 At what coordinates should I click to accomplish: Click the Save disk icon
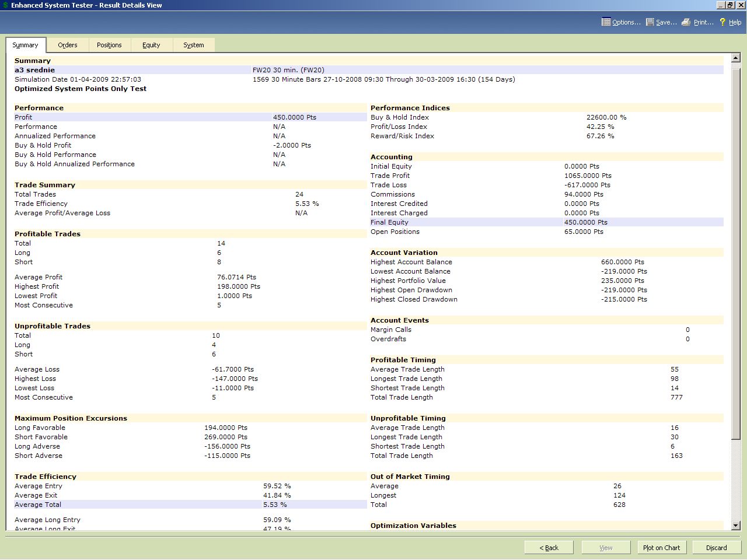point(650,22)
